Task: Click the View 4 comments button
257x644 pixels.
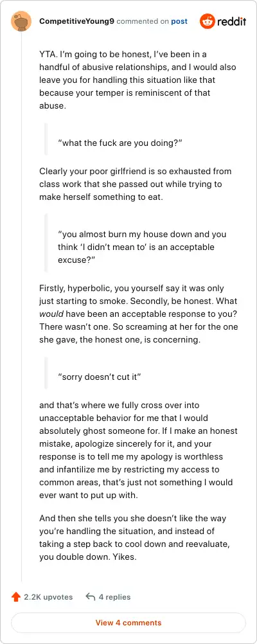Action: (128, 623)
